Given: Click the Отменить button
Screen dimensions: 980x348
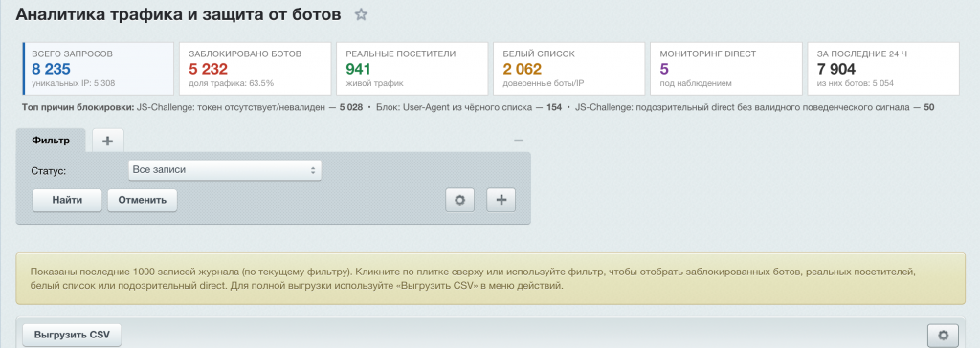Looking at the screenshot, I should [x=142, y=200].
